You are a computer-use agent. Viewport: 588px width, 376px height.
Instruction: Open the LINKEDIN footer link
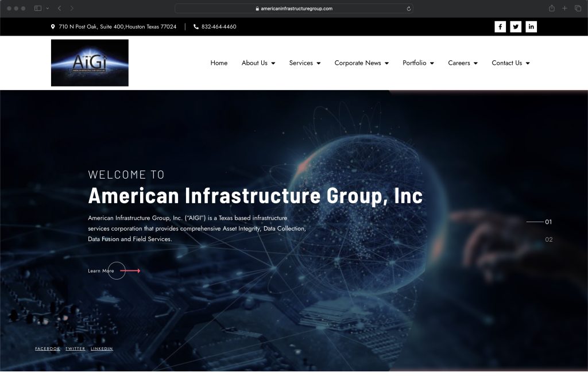pyautogui.click(x=102, y=348)
